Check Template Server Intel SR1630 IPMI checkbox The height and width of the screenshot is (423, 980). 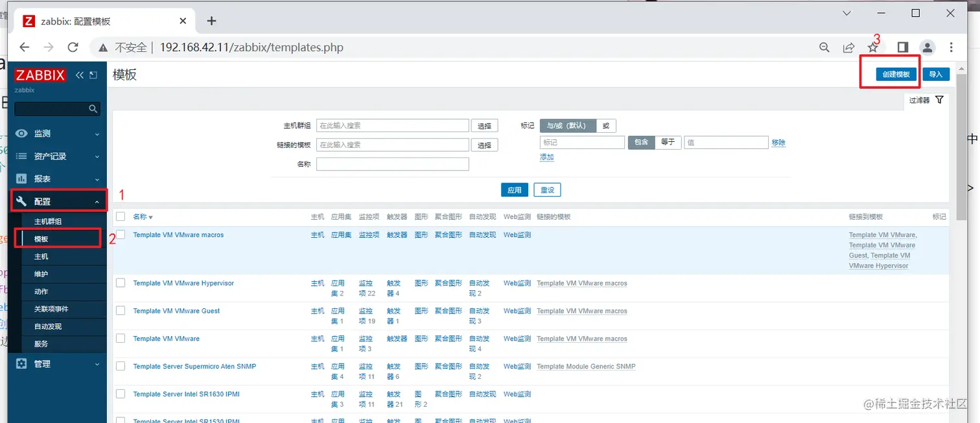tap(121, 394)
